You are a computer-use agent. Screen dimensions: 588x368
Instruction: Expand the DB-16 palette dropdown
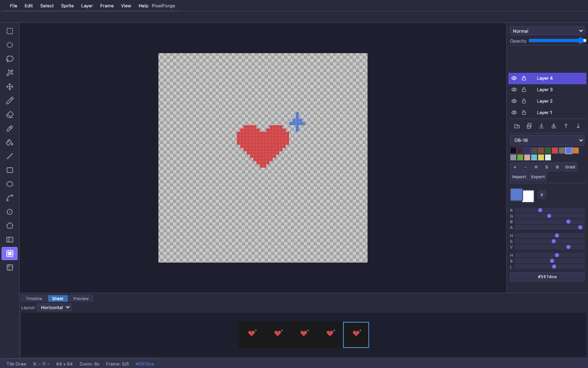pos(547,140)
